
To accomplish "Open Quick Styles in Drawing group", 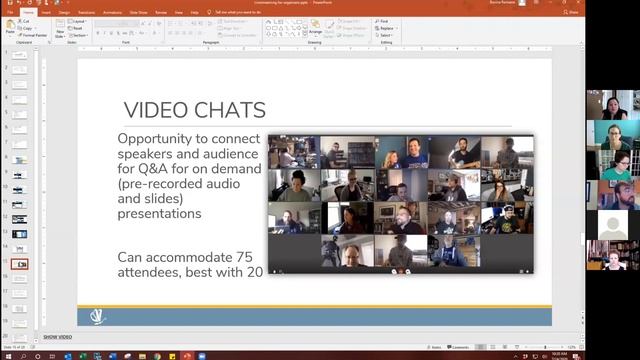I will tap(329, 29).
